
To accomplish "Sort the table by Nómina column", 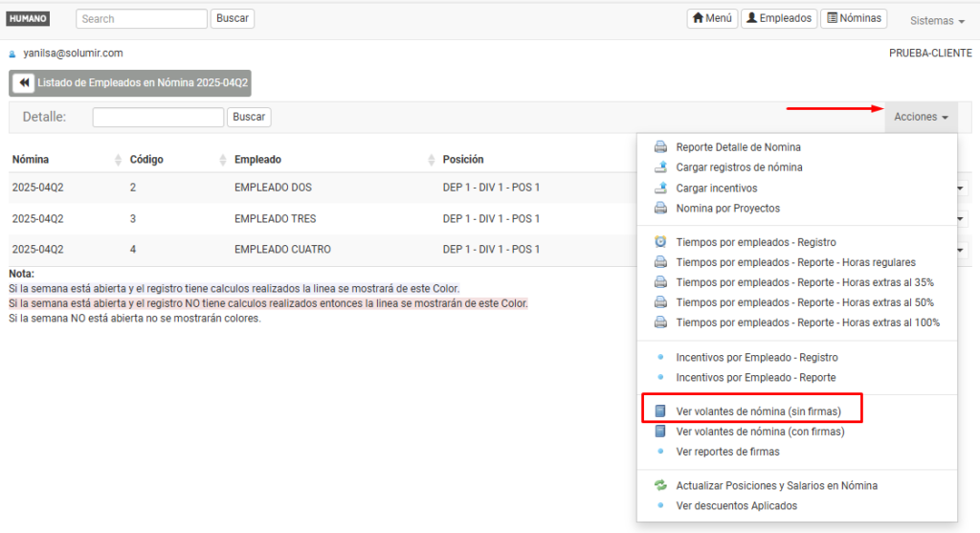I will point(31,160).
